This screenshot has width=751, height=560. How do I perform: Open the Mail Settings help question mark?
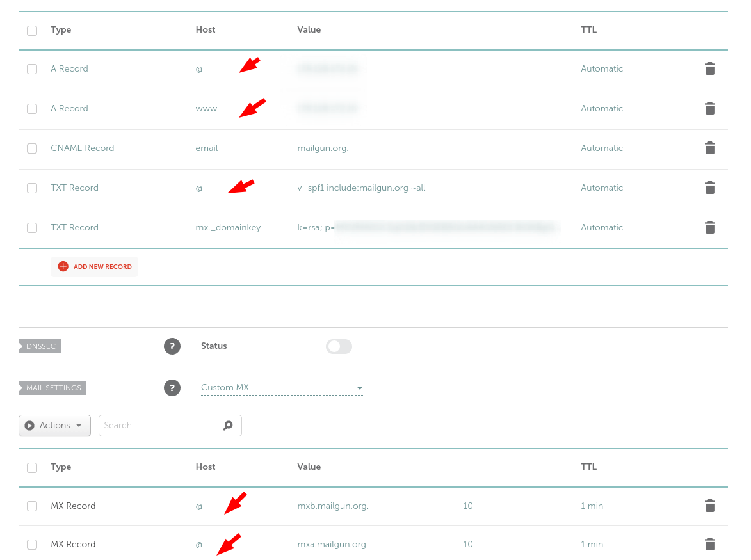pyautogui.click(x=172, y=387)
